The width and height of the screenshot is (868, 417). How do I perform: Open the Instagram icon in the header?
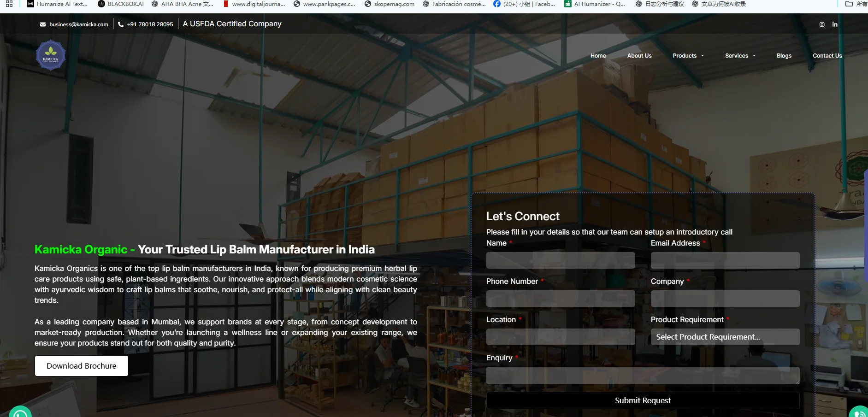822,24
